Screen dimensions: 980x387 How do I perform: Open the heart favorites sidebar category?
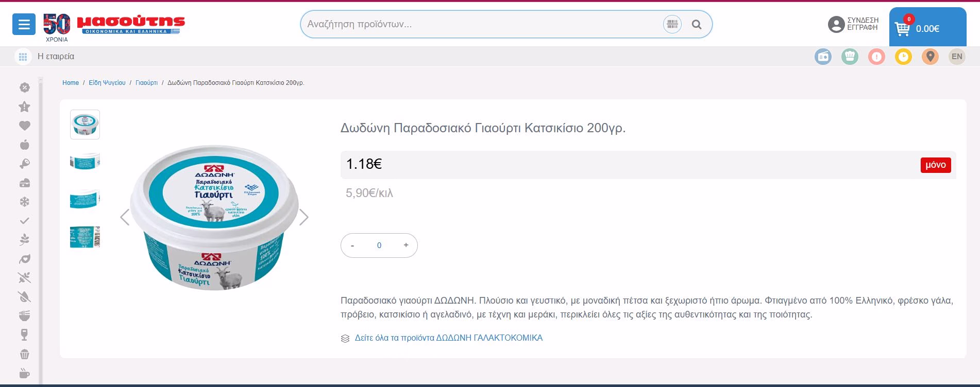tap(25, 126)
